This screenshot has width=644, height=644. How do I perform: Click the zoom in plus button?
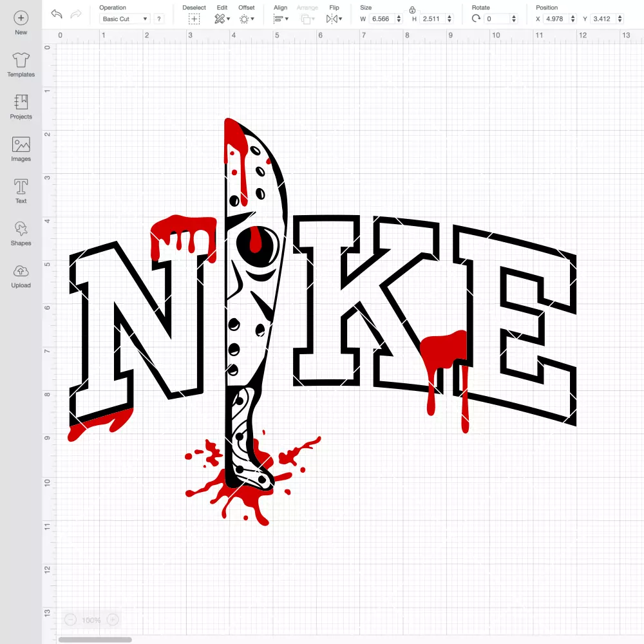tap(113, 620)
